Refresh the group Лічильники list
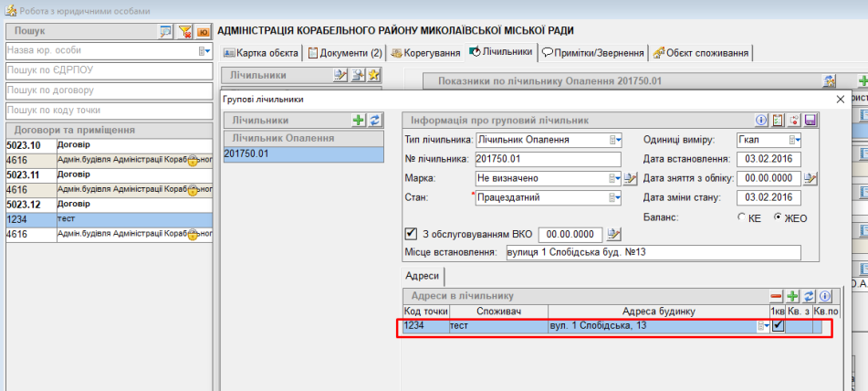 pyautogui.click(x=373, y=120)
